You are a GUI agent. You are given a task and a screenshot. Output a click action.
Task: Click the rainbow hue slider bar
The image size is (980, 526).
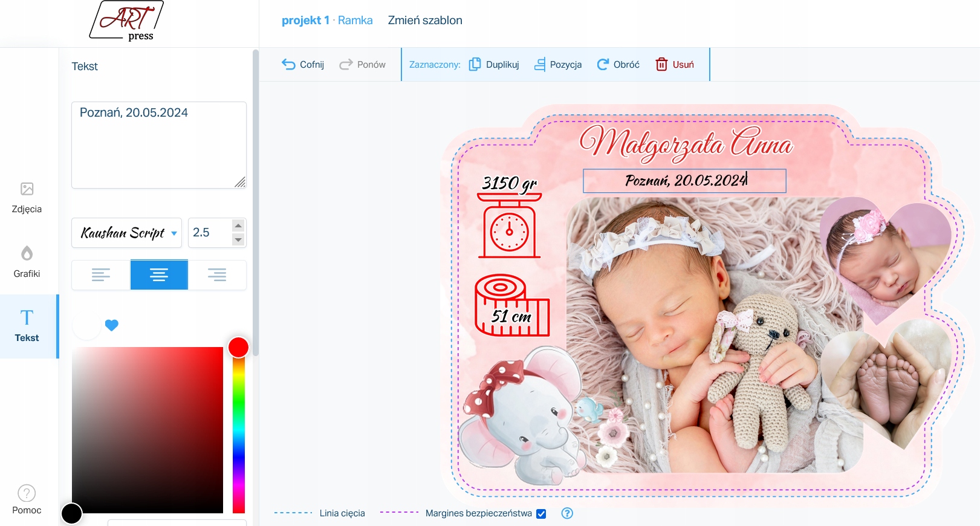pos(239,430)
